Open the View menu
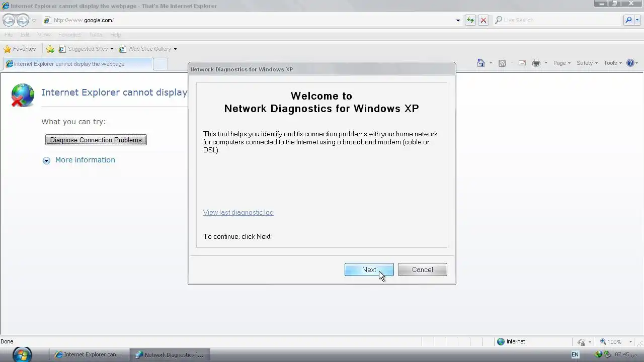 pyautogui.click(x=44, y=35)
